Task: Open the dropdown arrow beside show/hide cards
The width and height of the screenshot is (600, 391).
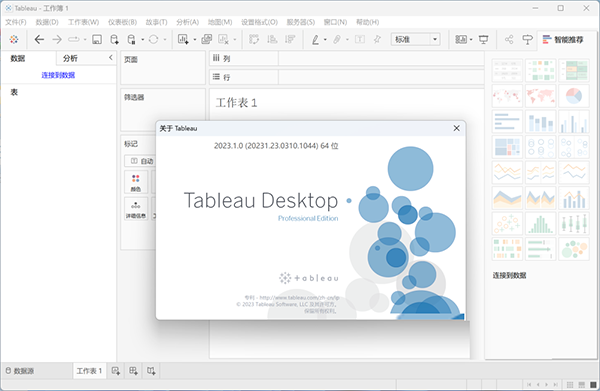Action: click(x=471, y=39)
